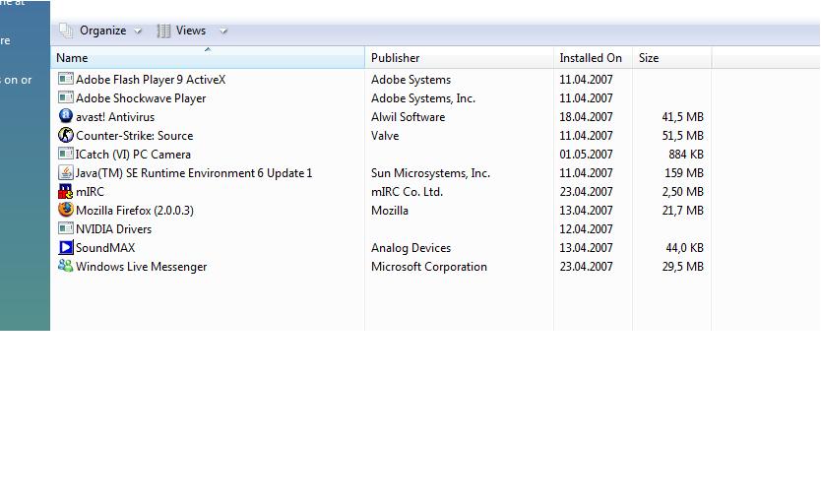This screenshot has width=821, height=504.
Task: Click the Organize toolbar icon
Action: click(66, 31)
